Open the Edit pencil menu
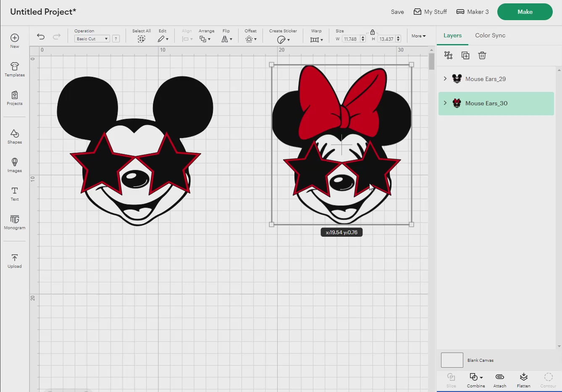562x392 pixels. tap(163, 39)
